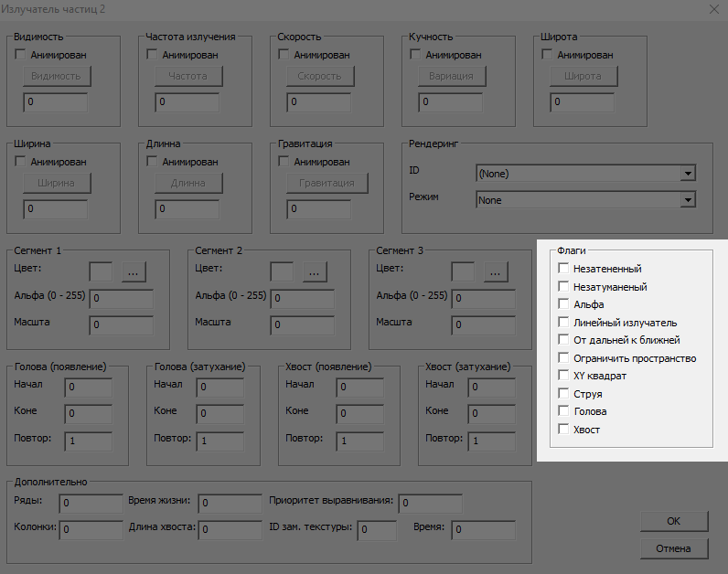This screenshot has height=574, width=728.
Task: Focus Голова (появление) Начал field
Action: coord(88,387)
